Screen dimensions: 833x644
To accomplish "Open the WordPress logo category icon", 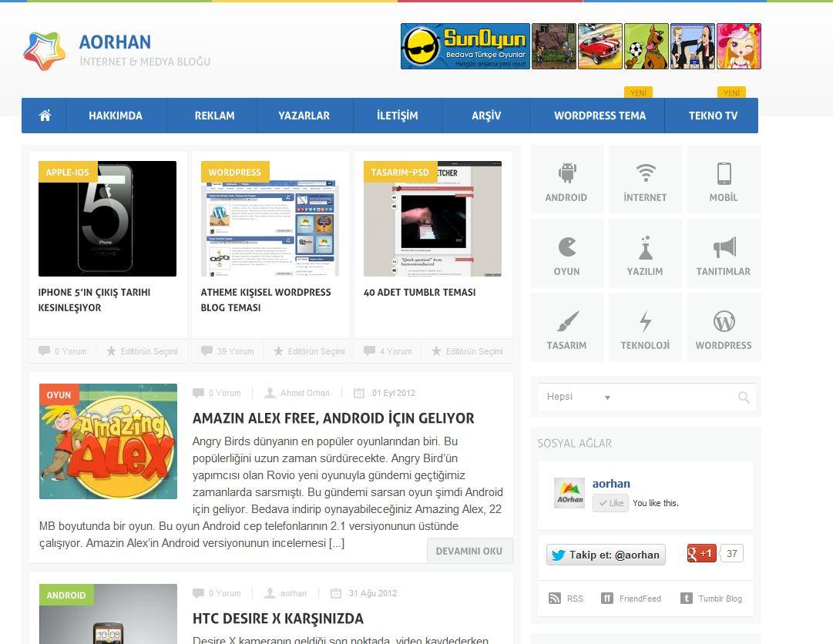I will pos(724,321).
